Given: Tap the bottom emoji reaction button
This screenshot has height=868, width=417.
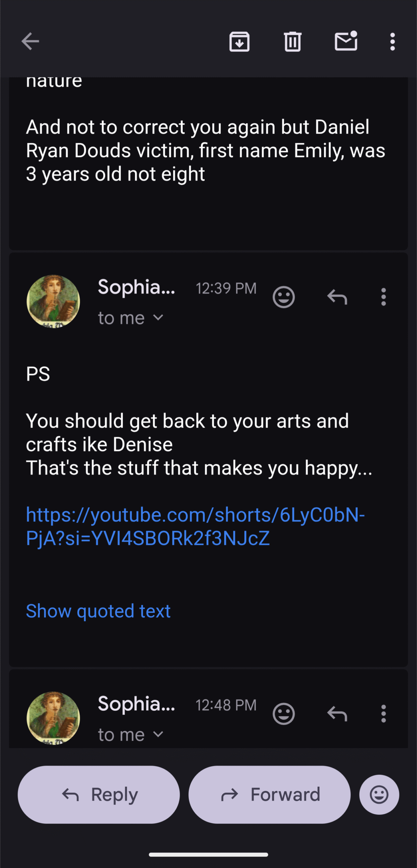Looking at the screenshot, I should 379,794.
